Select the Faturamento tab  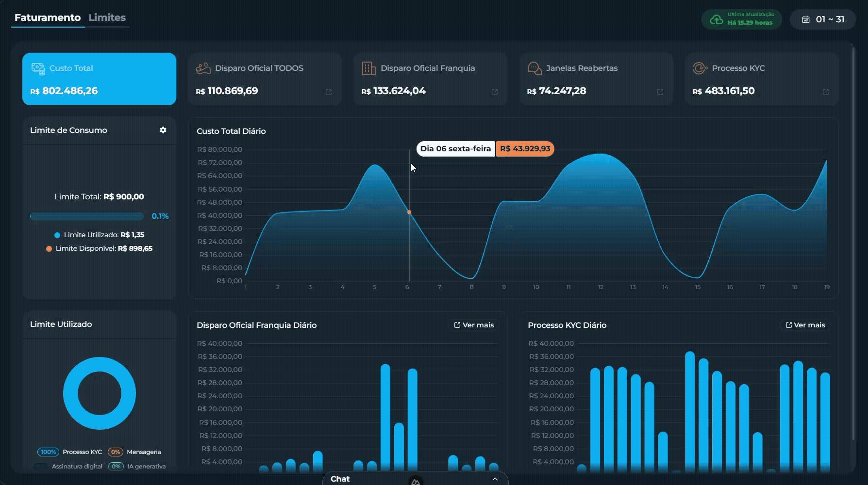[x=48, y=17]
